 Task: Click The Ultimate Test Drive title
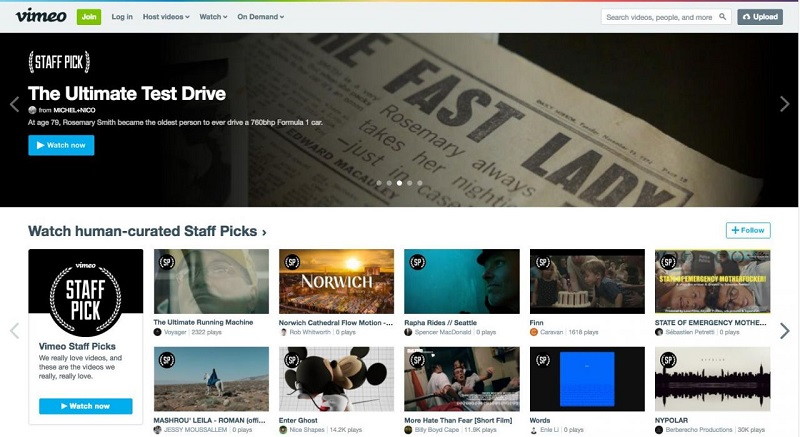[x=127, y=93]
